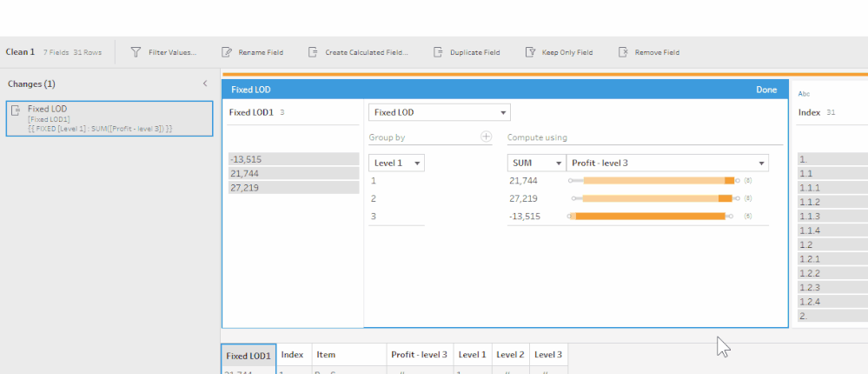Select Index value 1.2.1
This screenshot has height=374, width=868.
(832, 258)
